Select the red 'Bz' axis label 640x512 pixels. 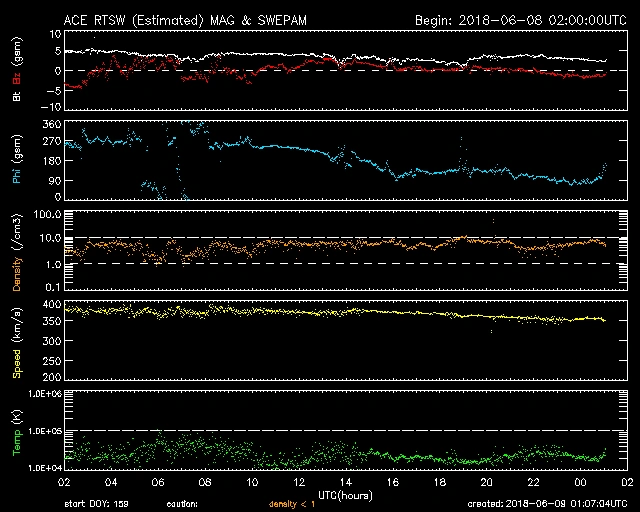[x=17, y=79]
